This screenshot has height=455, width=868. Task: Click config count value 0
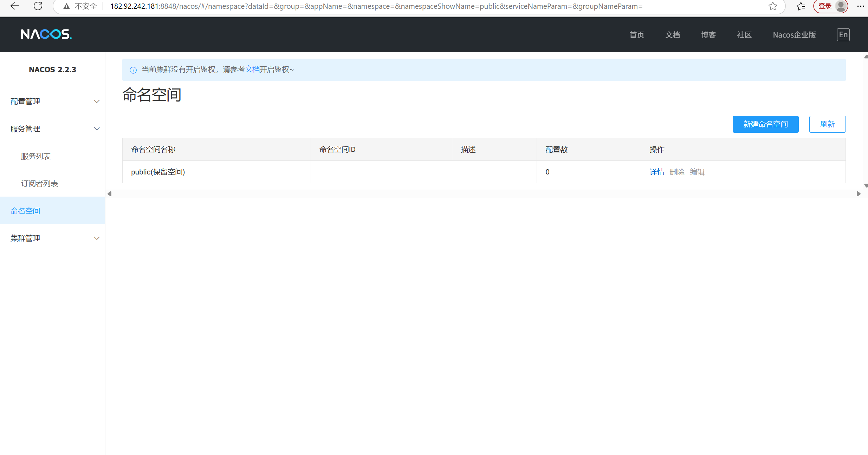pyautogui.click(x=548, y=172)
